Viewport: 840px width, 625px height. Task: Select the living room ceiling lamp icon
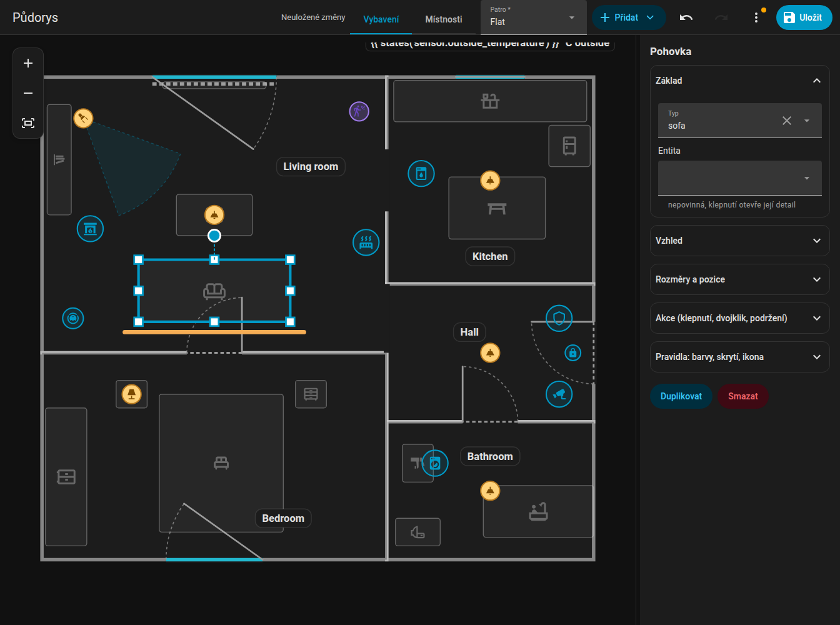pos(214,215)
